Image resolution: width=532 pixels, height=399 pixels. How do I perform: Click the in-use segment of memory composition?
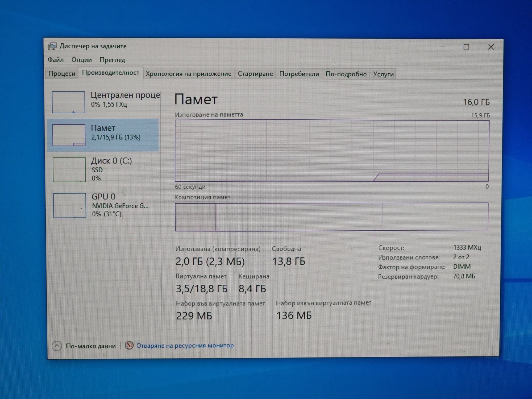click(x=195, y=217)
